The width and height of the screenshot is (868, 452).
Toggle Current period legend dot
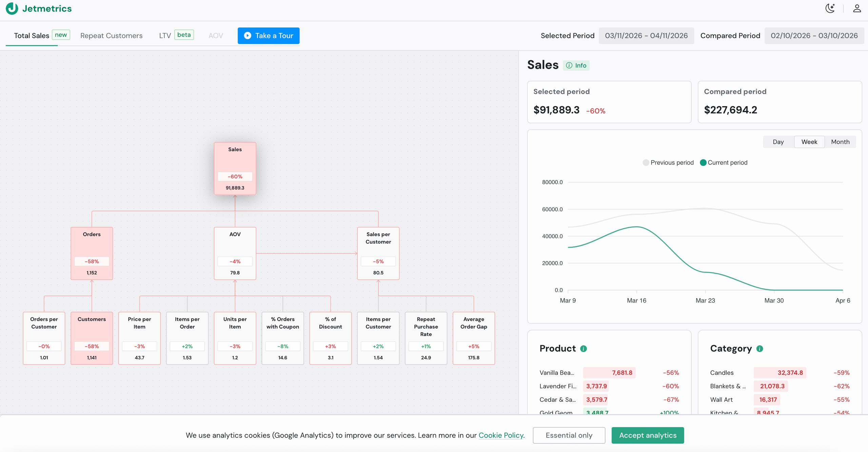pos(703,162)
